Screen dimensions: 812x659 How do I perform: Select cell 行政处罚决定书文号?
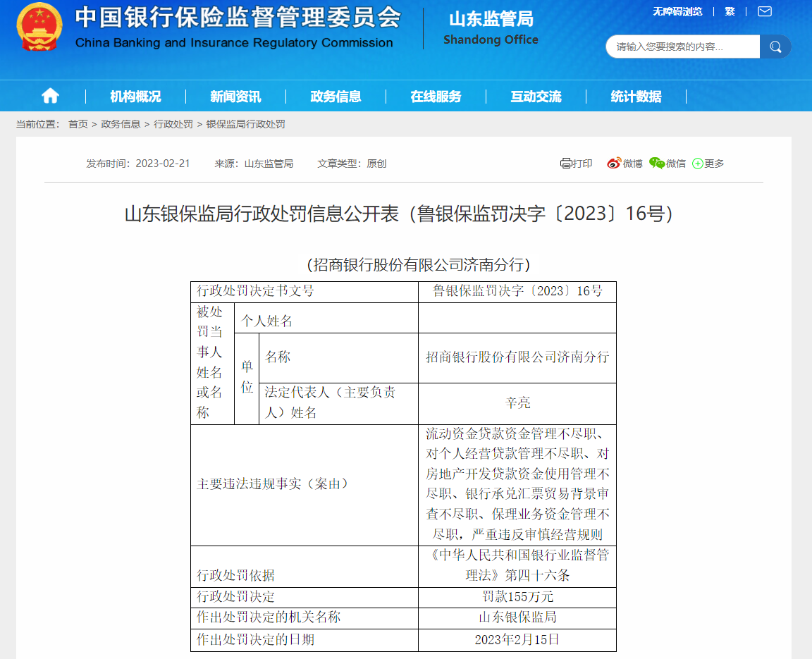[x=304, y=292]
